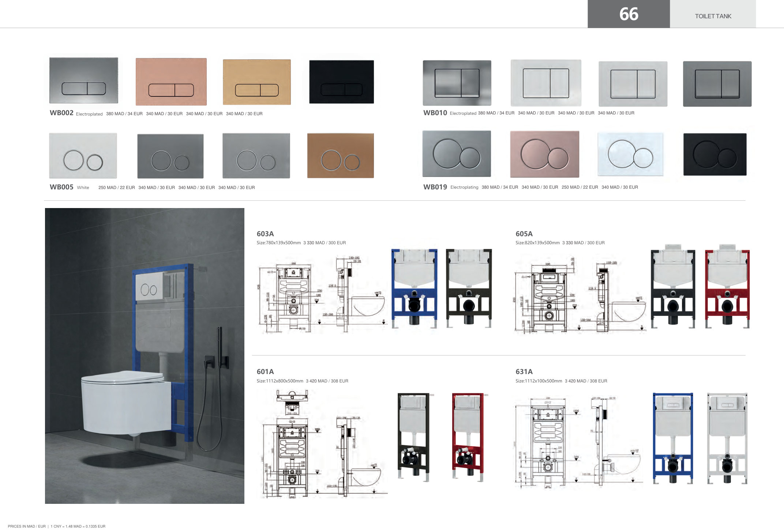
Task: Select the Size:780x139x500mm text
Action: pyautogui.click(x=279, y=243)
